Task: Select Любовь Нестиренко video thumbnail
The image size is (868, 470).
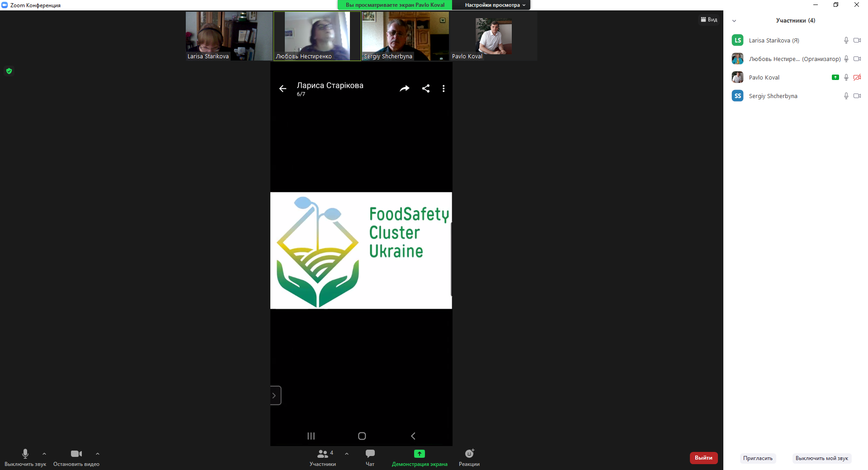Action: (317, 36)
